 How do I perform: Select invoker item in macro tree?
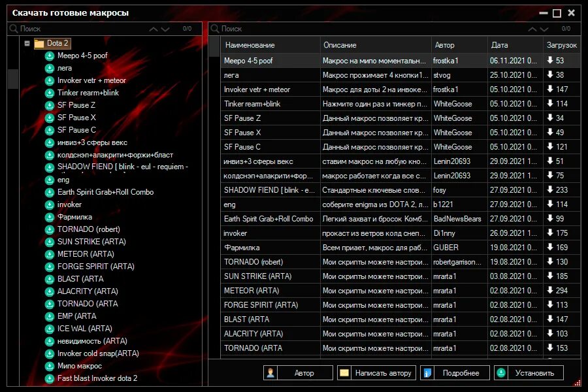[69, 204]
